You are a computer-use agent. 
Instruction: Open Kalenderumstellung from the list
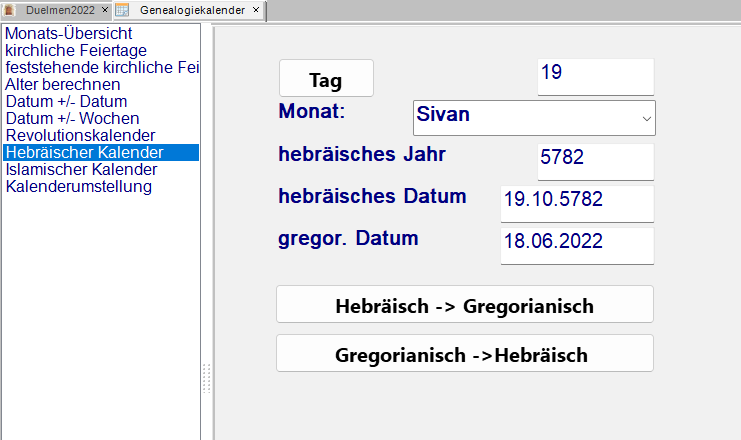pyautogui.click(x=78, y=186)
